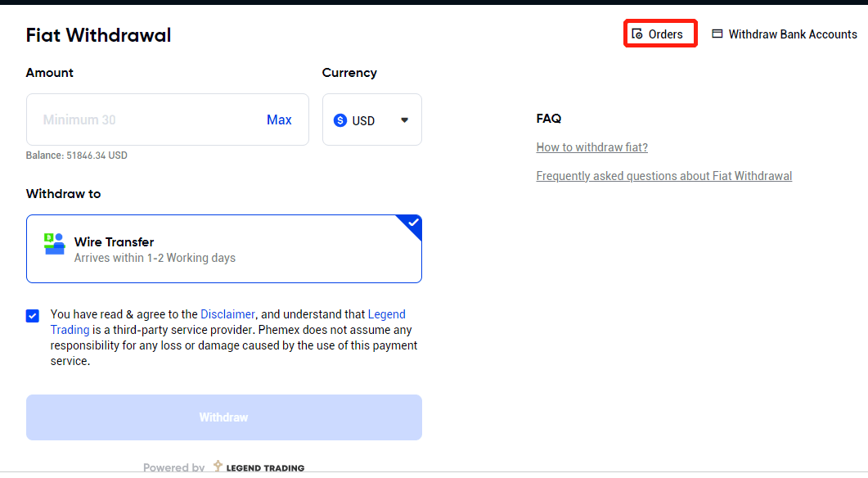The height and width of the screenshot is (478, 868).
Task: Follow the Legend Trading link in the agreement
Action: point(386,314)
